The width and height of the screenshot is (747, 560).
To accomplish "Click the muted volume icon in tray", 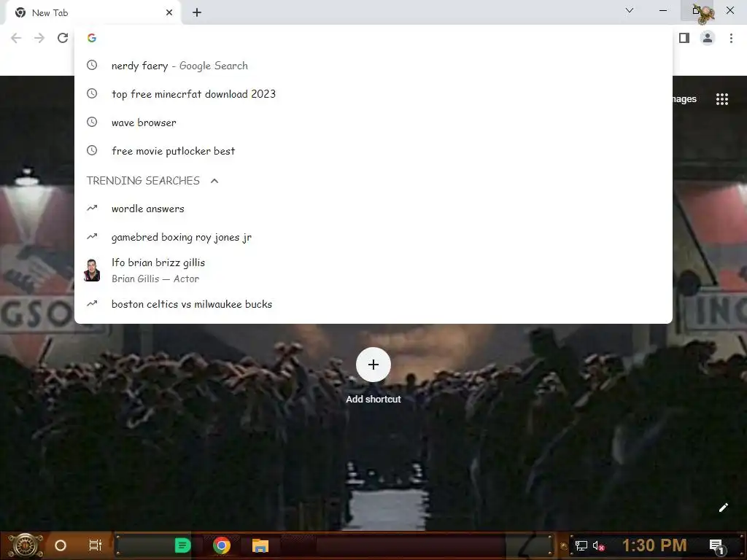I will tap(598, 545).
